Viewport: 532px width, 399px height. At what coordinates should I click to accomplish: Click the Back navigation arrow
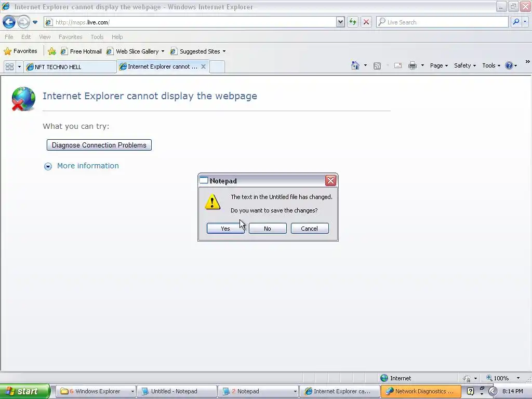pos(9,22)
